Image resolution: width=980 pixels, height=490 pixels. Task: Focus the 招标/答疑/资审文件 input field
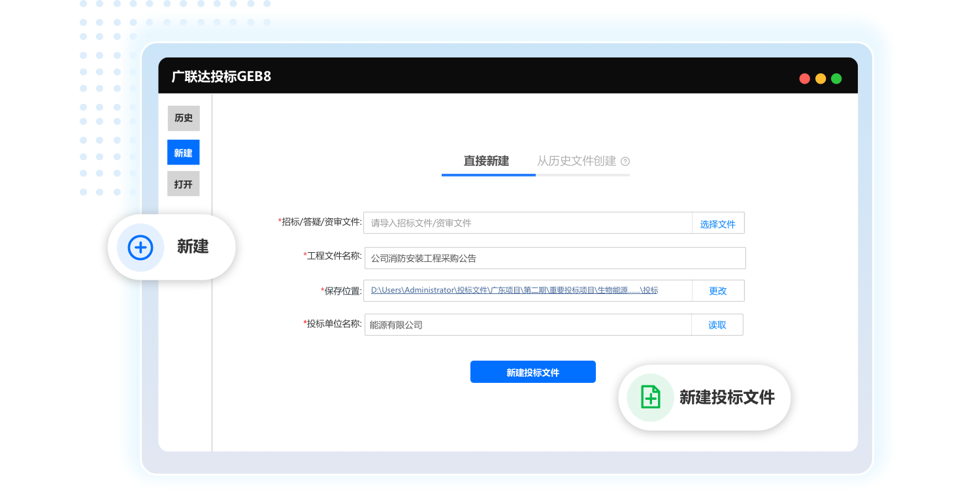tap(528, 223)
